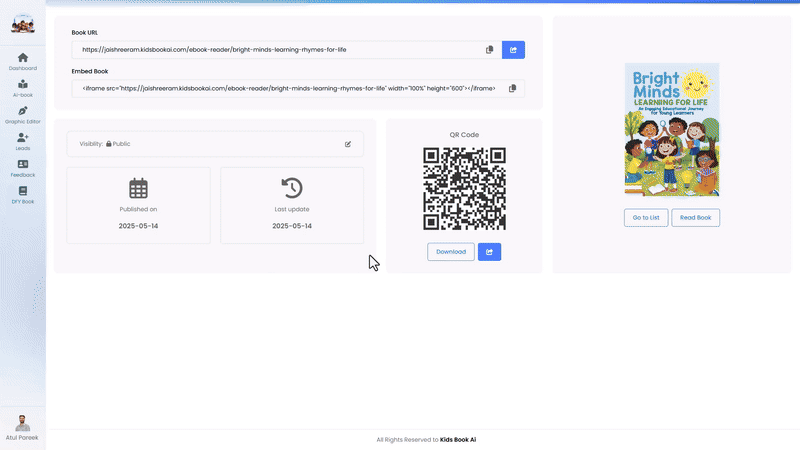Share the Book URL with blue button
The image size is (800, 450).
513,49
